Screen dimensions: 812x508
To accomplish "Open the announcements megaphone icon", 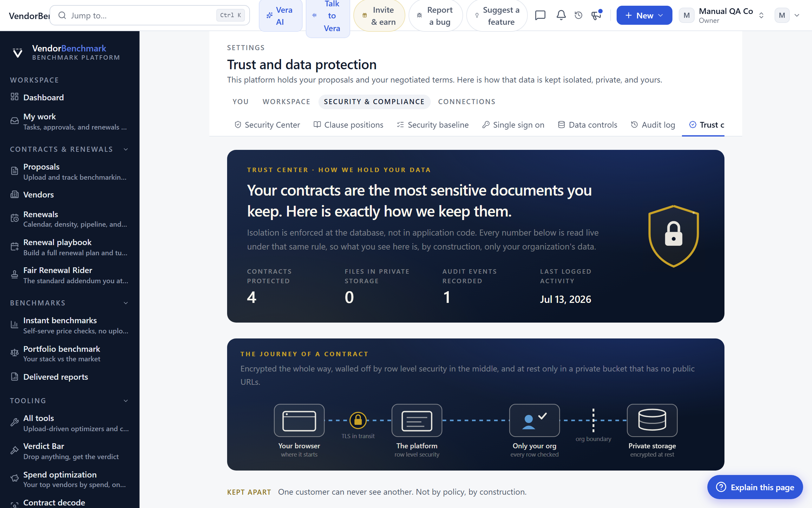I will pos(596,16).
